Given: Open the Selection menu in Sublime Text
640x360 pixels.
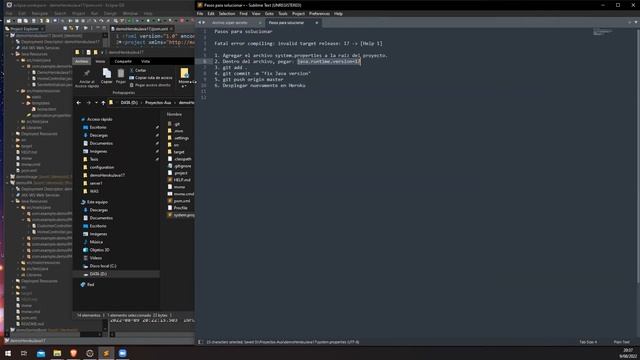Looking at the screenshot, I should [227, 13].
